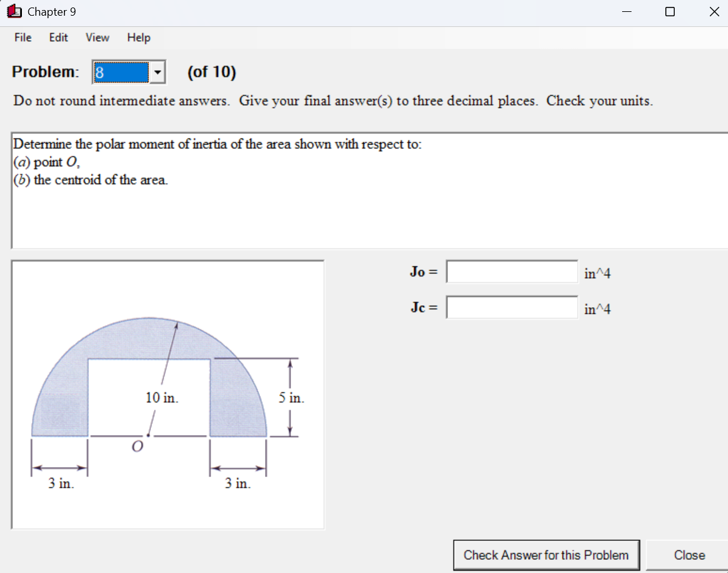
Task: Open the File menu
Action: pyautogui.click(x=22, y=38)
